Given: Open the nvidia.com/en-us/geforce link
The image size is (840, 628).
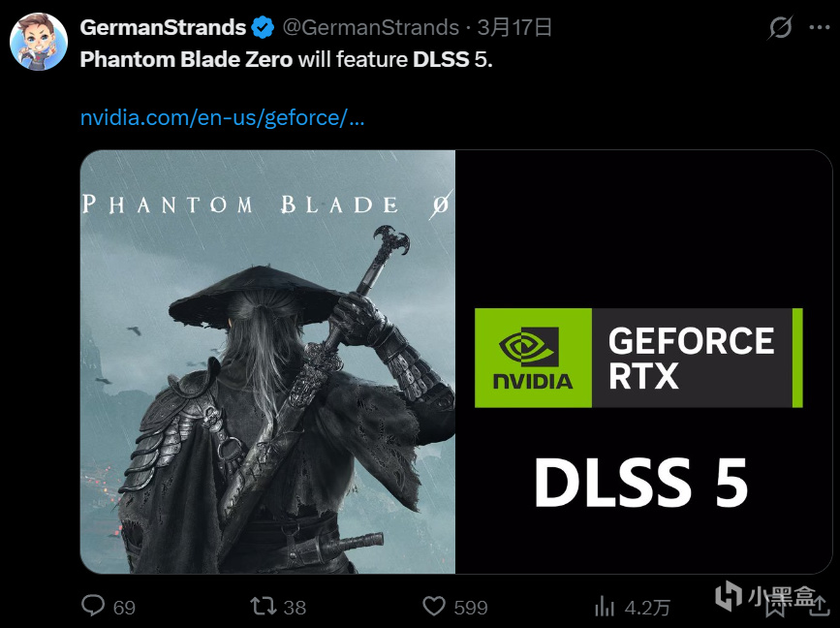Looking at the screenshot, I should [222, 117].
